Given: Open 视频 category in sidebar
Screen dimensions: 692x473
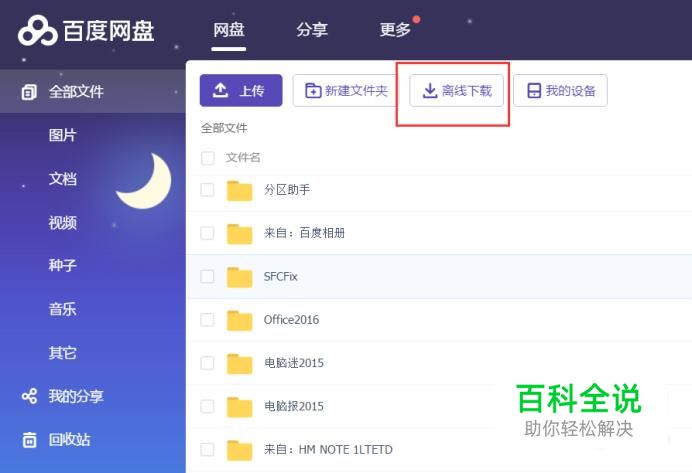Looking at the screenshot, I should coord(63,222).
